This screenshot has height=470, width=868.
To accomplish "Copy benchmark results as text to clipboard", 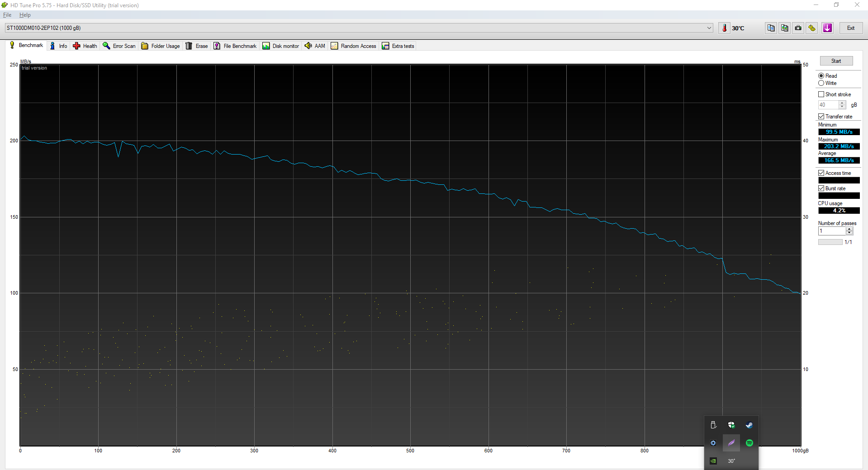I will pyautogui.click(x=771, y=28).
